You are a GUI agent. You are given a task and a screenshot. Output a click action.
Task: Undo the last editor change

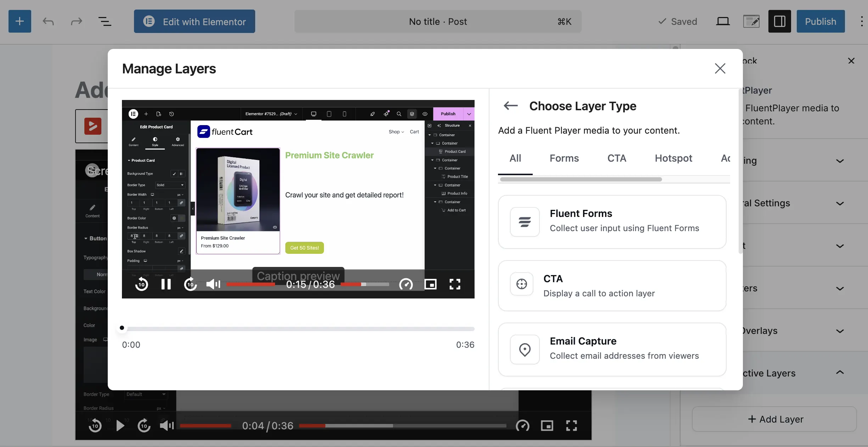pos(48,21)
